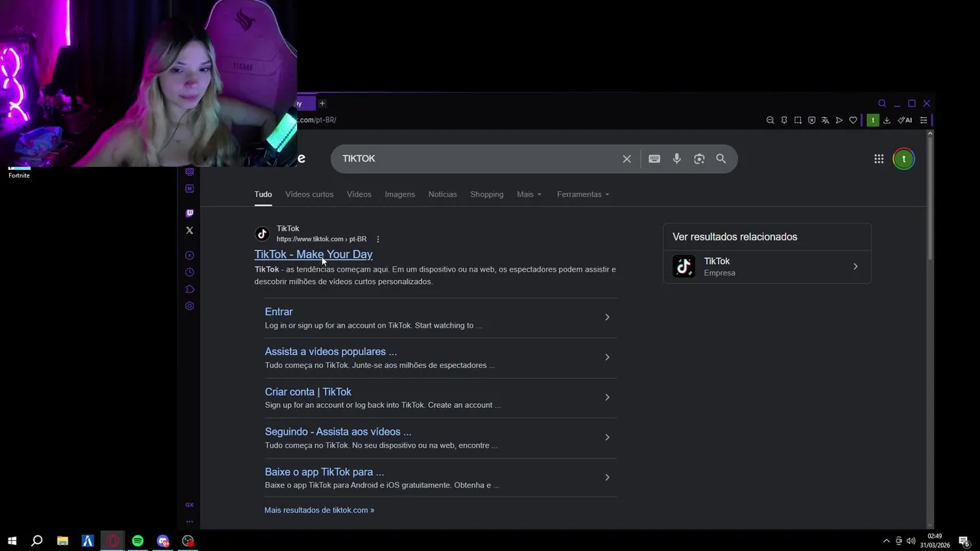The width and height of the screenshot is (980, 551).
Task: Open the green profile extension icon
Action: pos(873,120)
